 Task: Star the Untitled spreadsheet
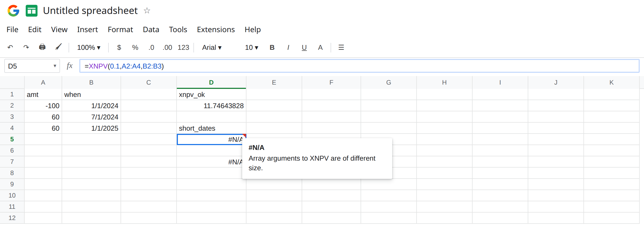[x=147, y=11]
